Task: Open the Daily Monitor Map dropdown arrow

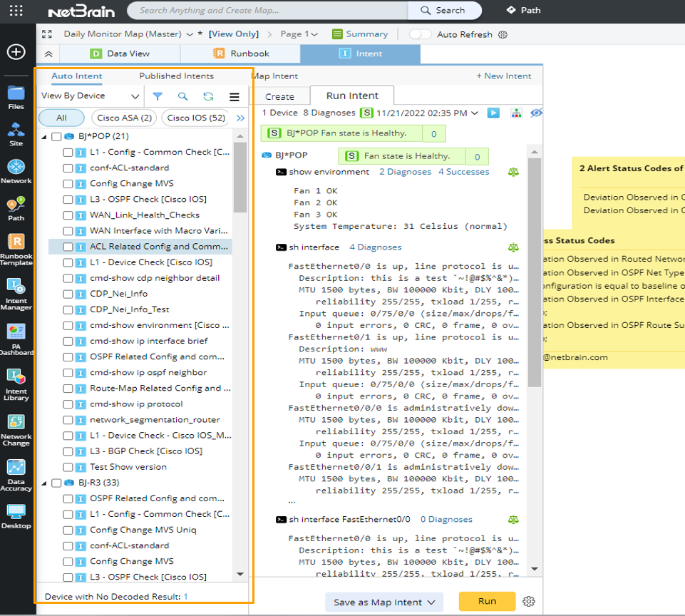Action: coord(190,34)
